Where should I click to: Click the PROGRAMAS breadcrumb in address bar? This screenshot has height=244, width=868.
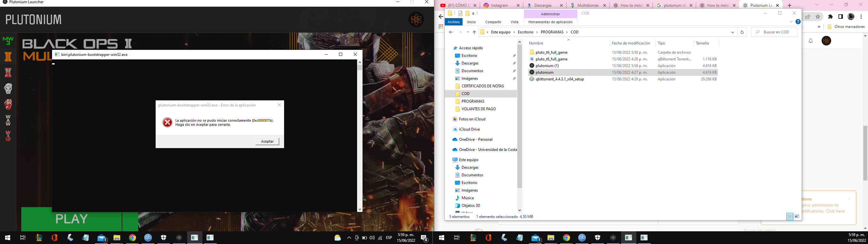552,32
